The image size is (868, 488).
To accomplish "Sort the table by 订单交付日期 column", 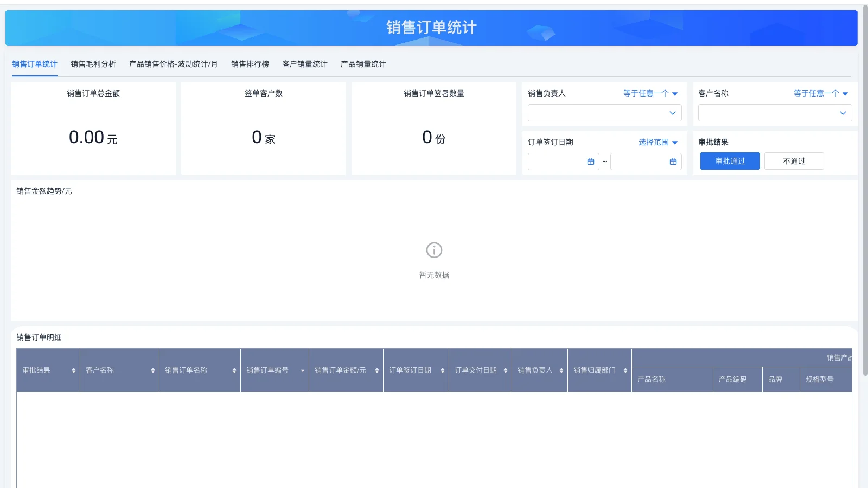I will tap(505, 370).
